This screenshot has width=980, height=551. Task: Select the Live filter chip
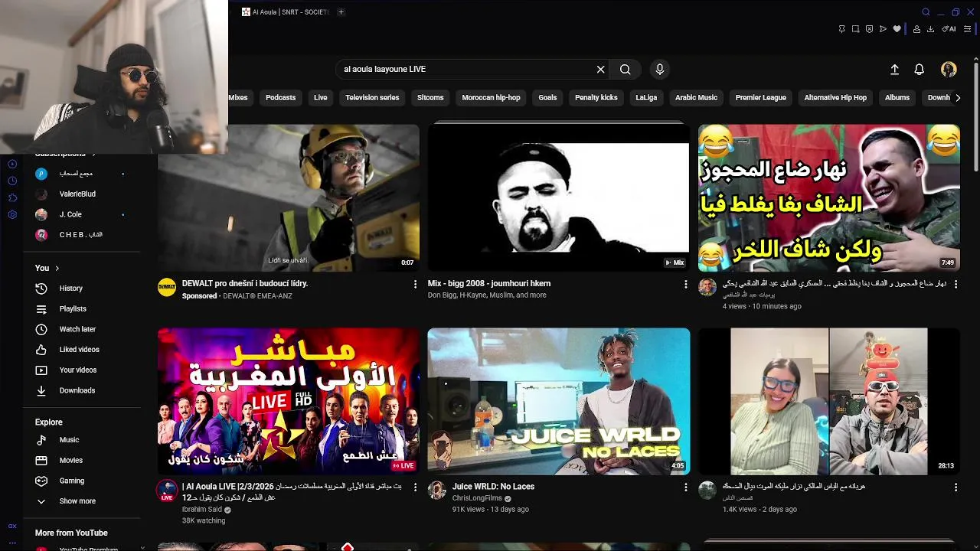tap(321, 98)
